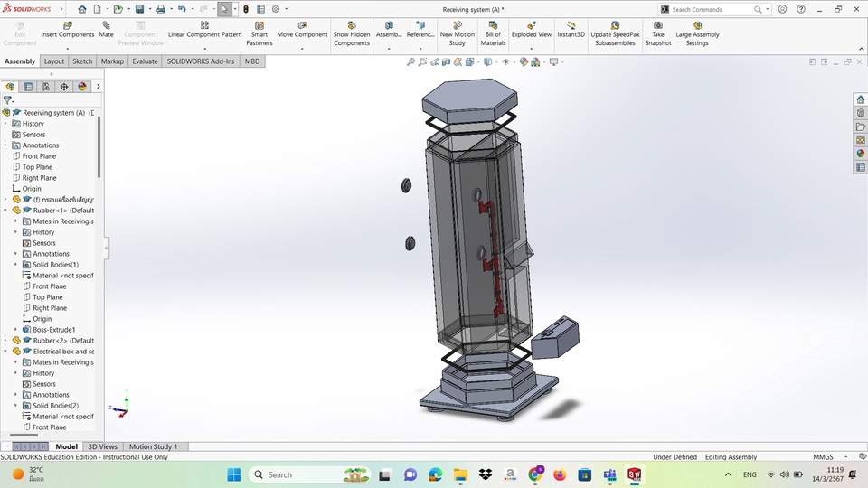Image resolution: width=868 pixels, height=488 pixels.
Task: Switch to the SOLIDWORKS Add-Ins tab
Action: (201, 61)
